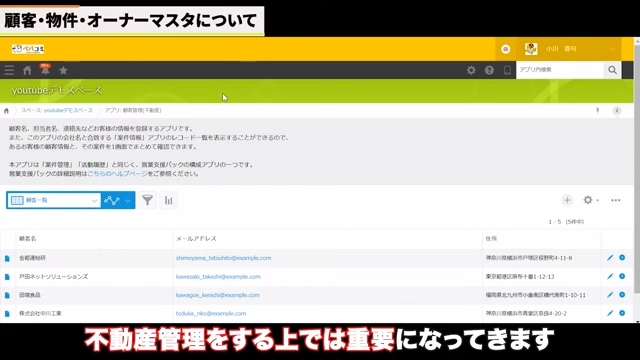Click toduka_niko@example.com email link

point(211,313)
